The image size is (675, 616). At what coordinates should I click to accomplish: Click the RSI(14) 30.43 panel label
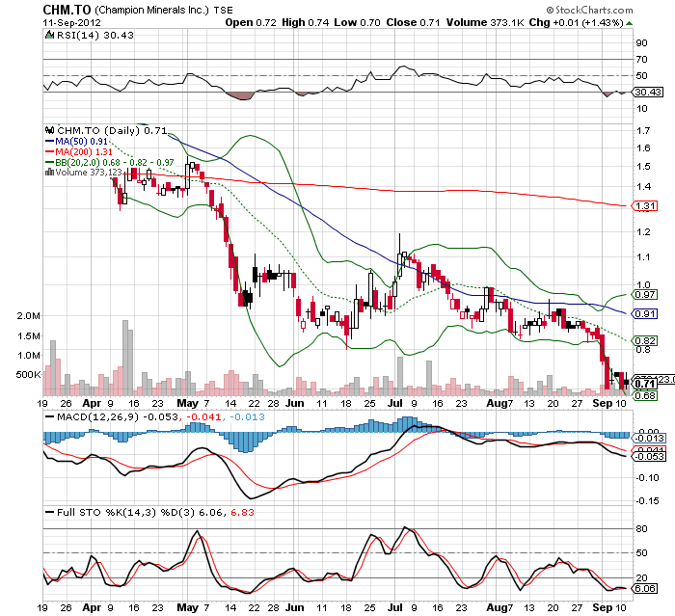coord(95,36)
